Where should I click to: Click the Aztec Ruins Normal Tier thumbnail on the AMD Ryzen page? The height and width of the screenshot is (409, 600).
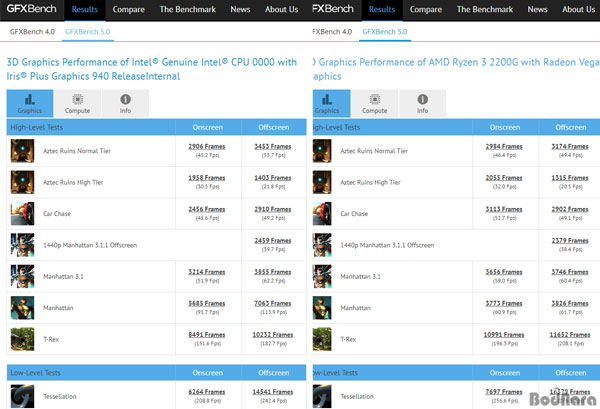coord(322,151)
